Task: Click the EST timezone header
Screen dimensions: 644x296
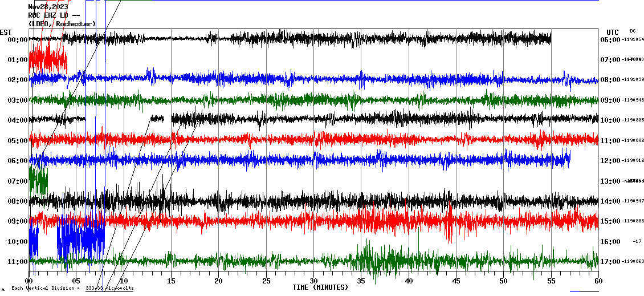Action: [6, 32]
